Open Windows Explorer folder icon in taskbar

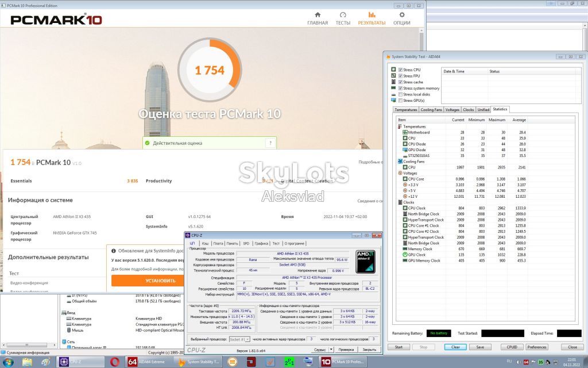(x=27, y=362)
